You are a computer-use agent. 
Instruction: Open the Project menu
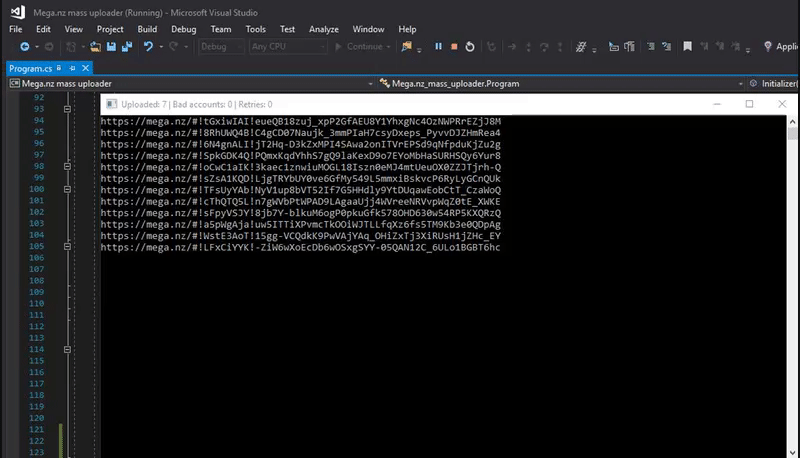pos(110,29)
